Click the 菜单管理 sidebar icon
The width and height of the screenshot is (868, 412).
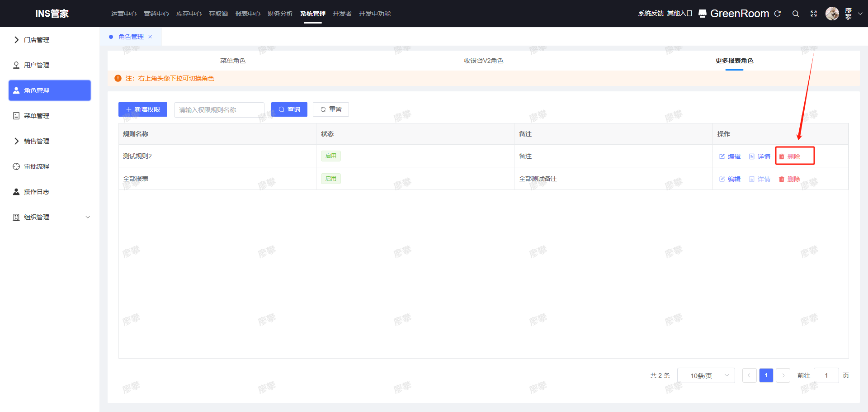(16, 116)
